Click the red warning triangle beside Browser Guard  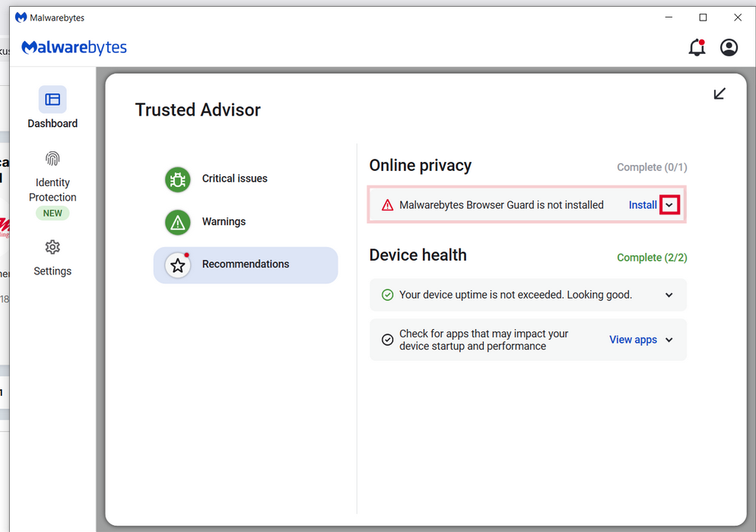pyautogui.click(x=387, y=205)
